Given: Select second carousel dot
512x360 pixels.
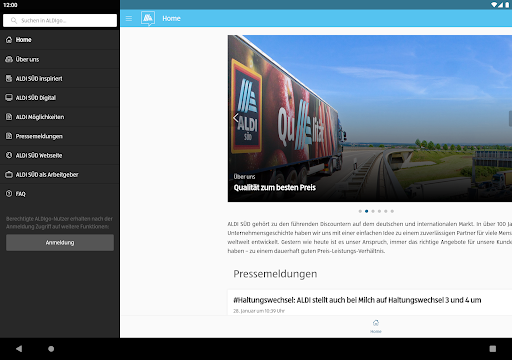Looking at the screenshot, I should coord(366,211).
